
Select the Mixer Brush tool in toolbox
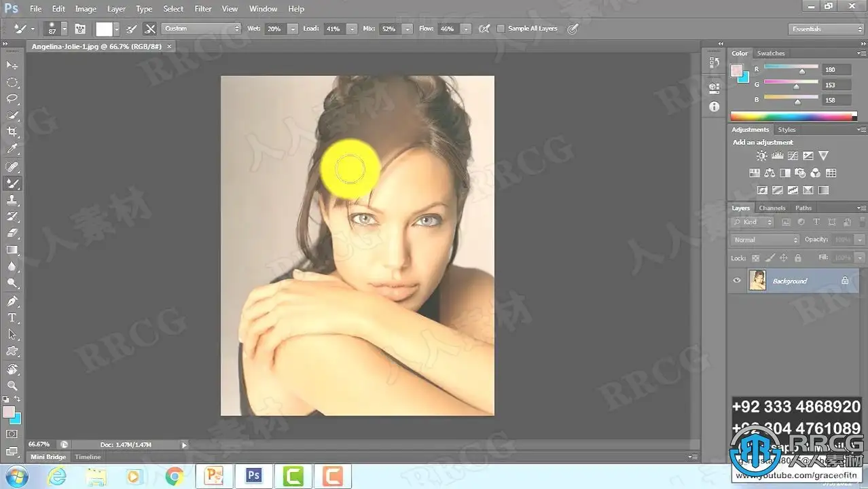point(12,183)
